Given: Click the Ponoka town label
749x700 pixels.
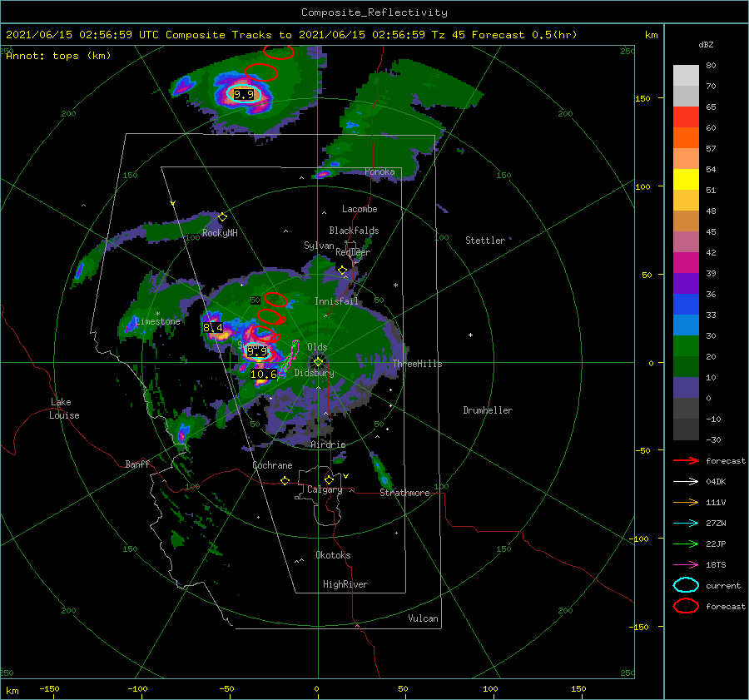Looking at the screenshot, I should (379, 171).
